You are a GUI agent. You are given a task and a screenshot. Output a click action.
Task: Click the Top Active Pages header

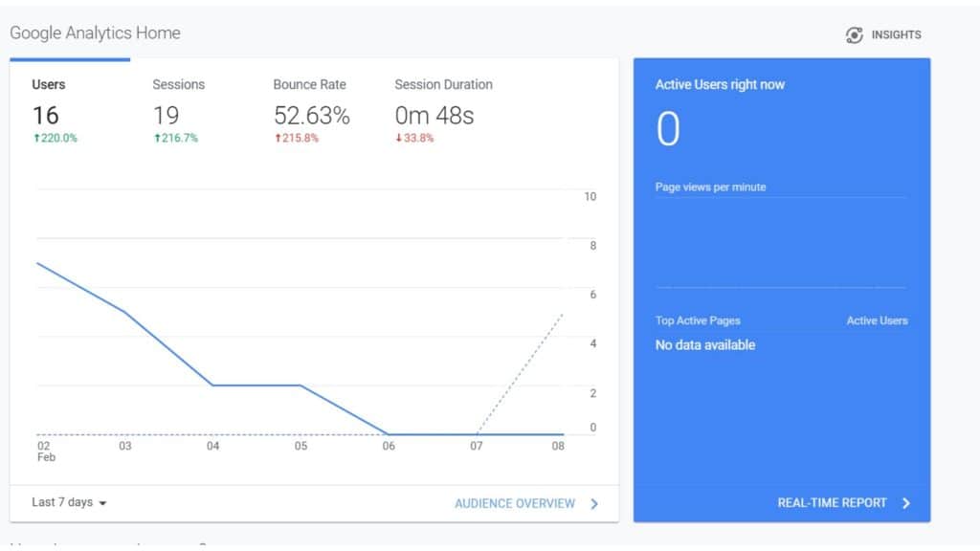[x=698, y=320]
